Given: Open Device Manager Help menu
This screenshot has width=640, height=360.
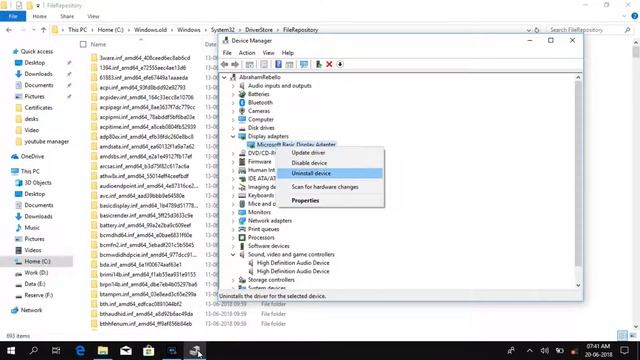Looking at the screenshot, I should (x=287, y=53).
